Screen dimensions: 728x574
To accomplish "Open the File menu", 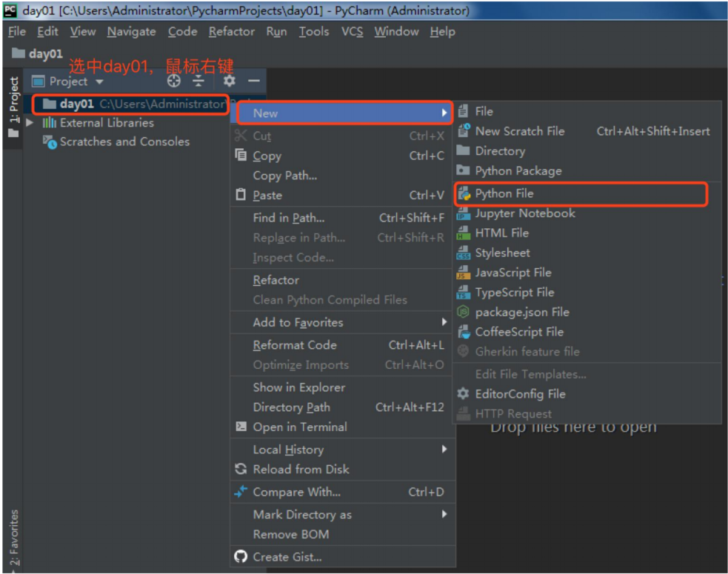I will [17, 32].
